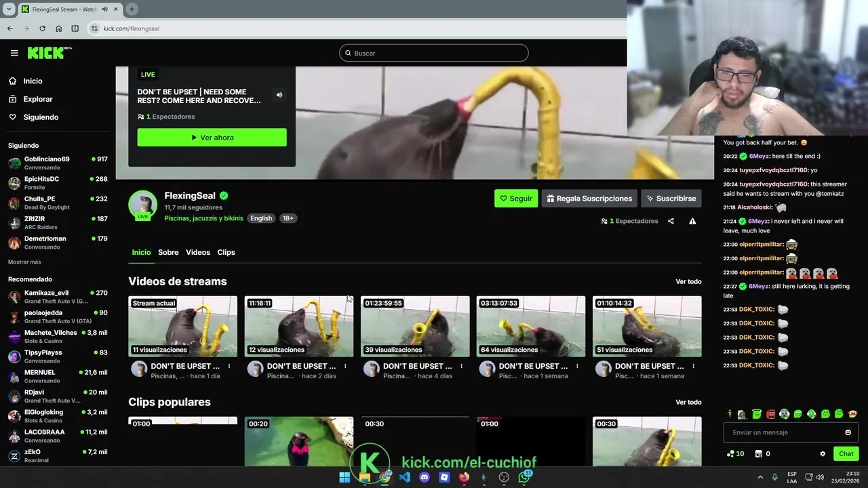Open the emoji picker in chat
This screenshot has width=868, height=488.
[848, 432]
